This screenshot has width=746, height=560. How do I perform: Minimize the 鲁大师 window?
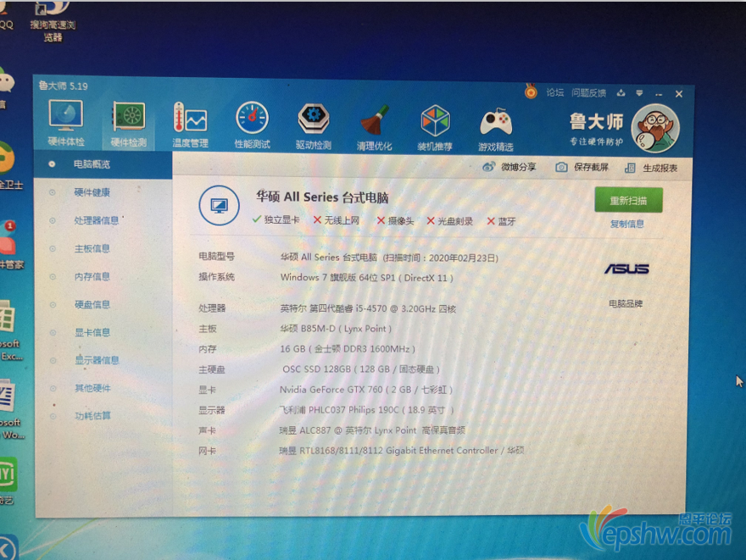coord(659,94)
